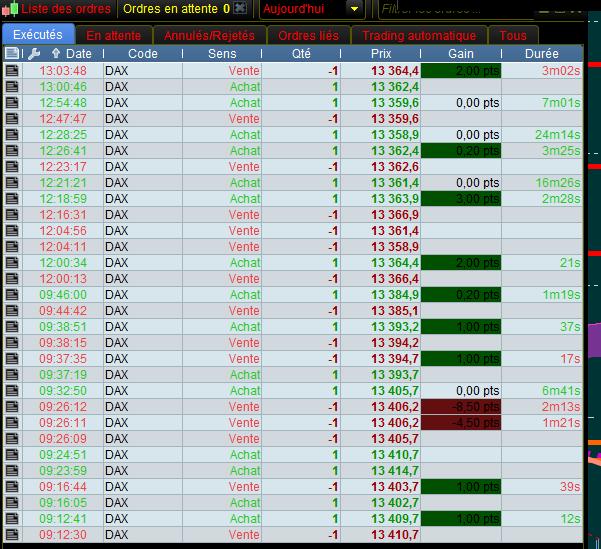Select the Ordres liés tab
The height and width of the screenshot is (549, 601).
point(309,35)
